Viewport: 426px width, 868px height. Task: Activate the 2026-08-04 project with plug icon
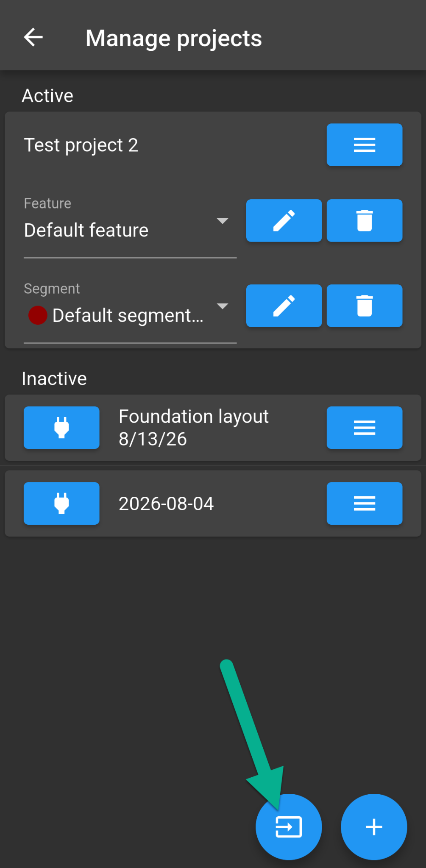point(61,504)
